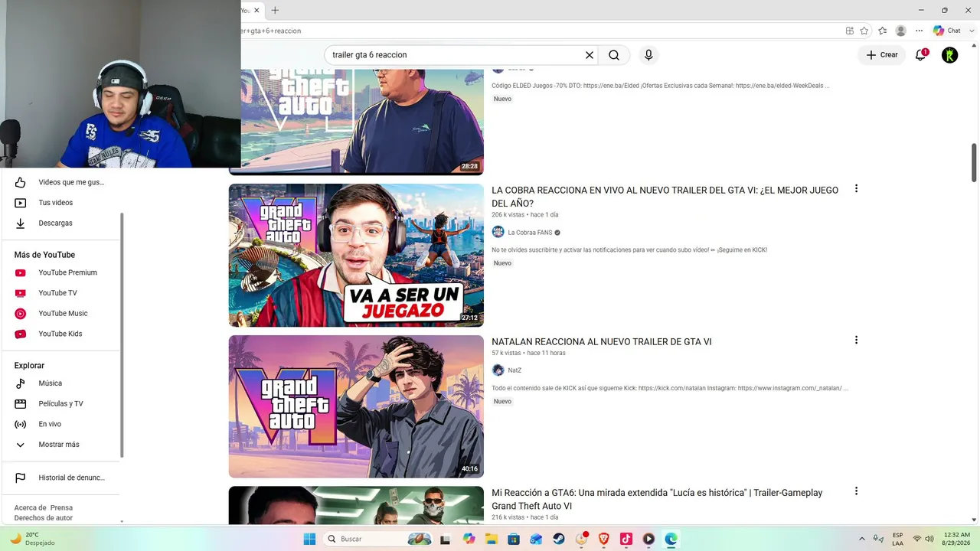
Task: Start voice search with the microphone
Action: point(648,55)
